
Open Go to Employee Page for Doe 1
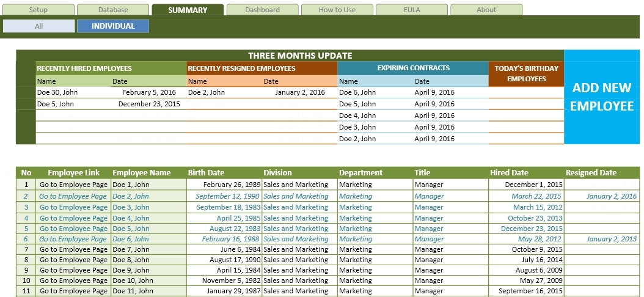click(73, 185)
